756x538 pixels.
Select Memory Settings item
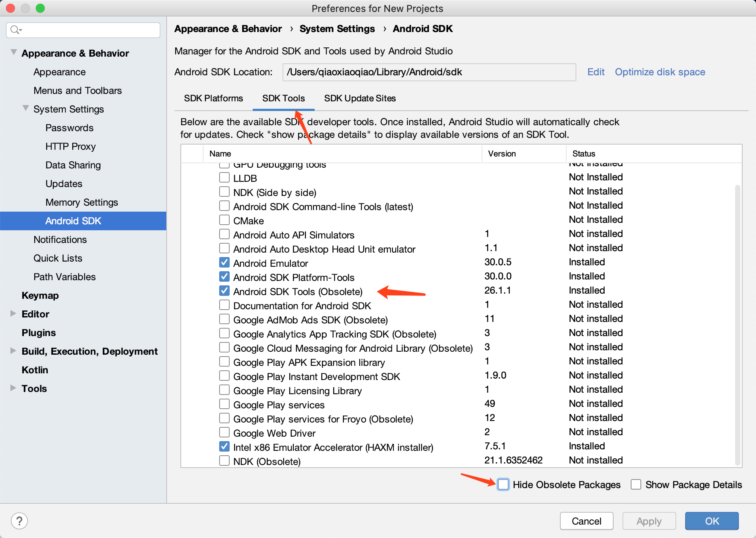(x=82, y=202)
